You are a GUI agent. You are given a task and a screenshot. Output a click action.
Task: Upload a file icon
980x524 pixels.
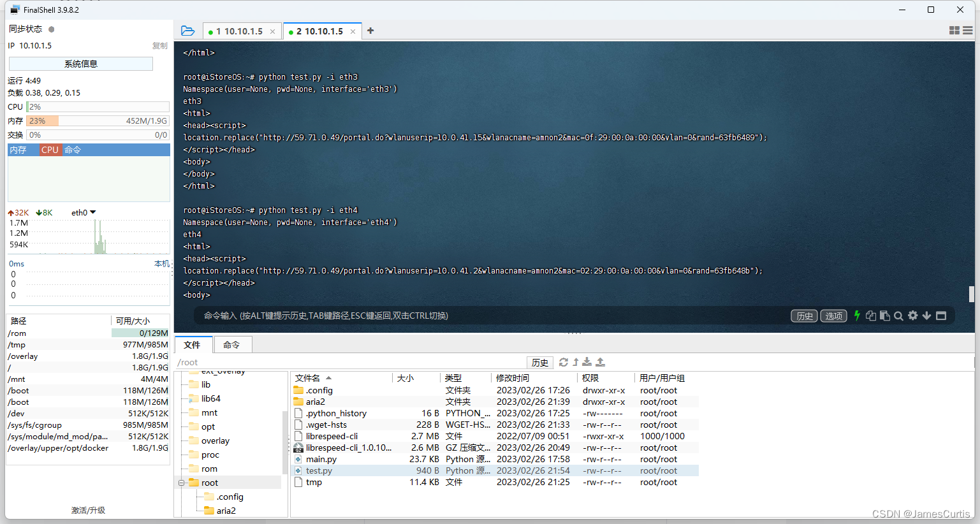[x=600, y=362]
